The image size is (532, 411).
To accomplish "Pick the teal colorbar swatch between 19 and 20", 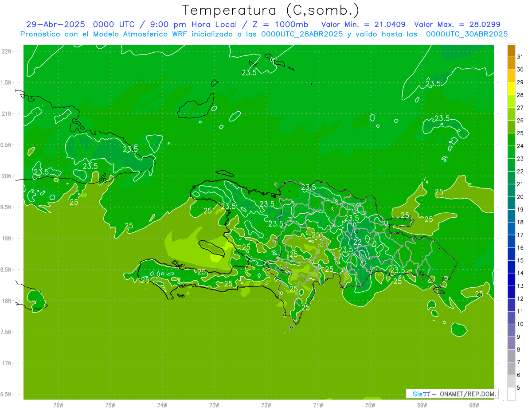I will coord(511,203).
